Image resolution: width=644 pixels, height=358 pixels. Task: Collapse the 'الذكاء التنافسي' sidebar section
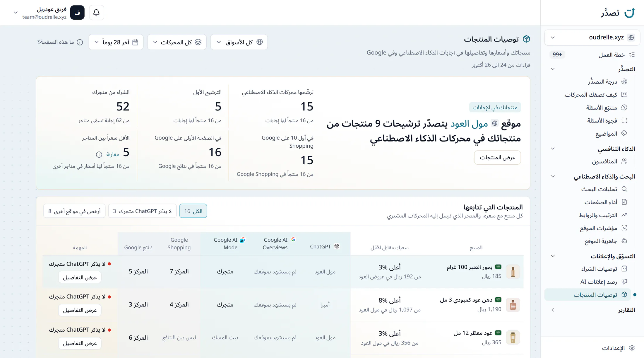coord(553,149)
